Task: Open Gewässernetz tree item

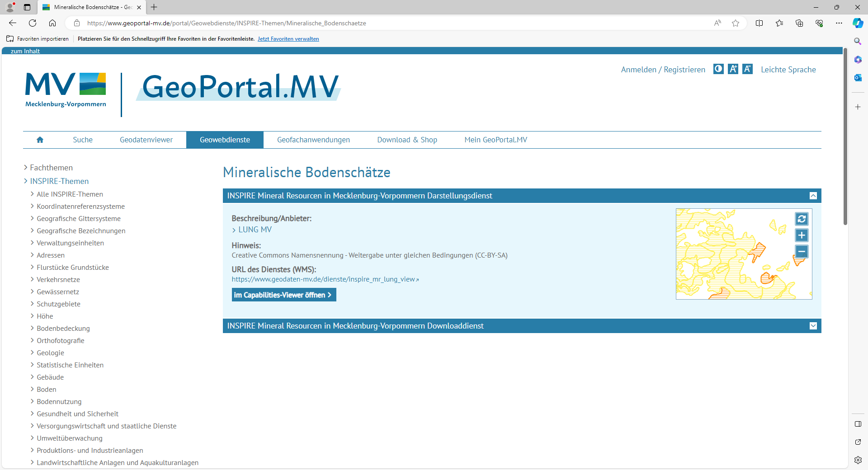Action: point(58,292)
